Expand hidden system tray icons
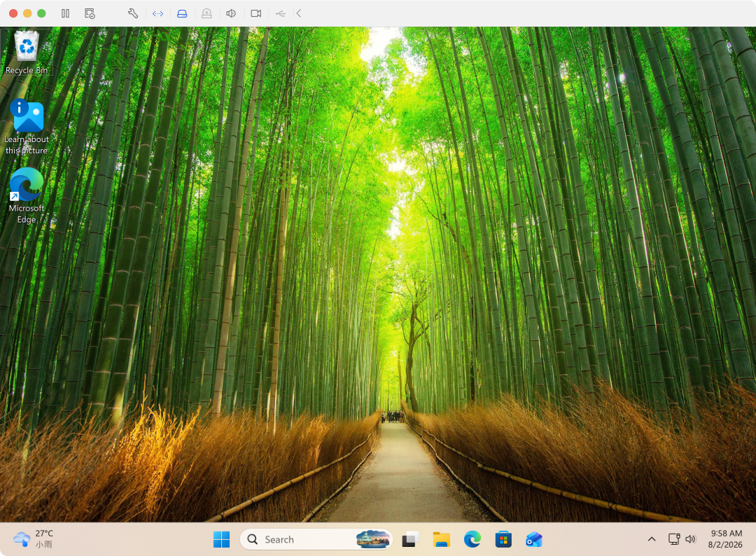756x556 pixels. coord(652,539)
